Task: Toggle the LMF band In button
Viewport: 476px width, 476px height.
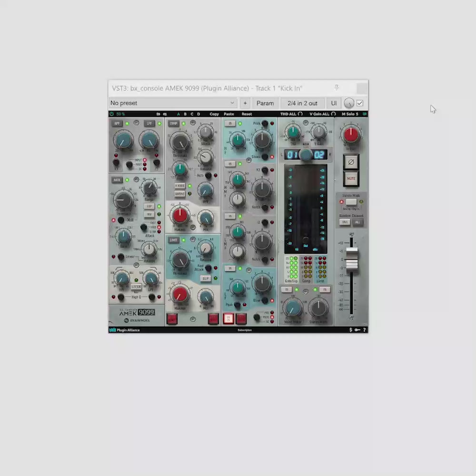Action: [230, 216]
